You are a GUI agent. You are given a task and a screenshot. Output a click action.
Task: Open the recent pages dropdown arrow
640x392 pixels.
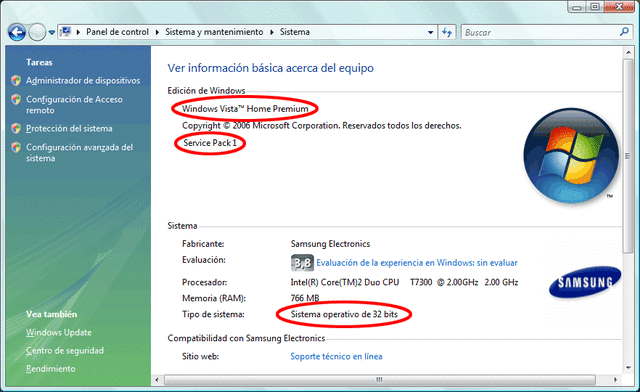coord(51,32)
